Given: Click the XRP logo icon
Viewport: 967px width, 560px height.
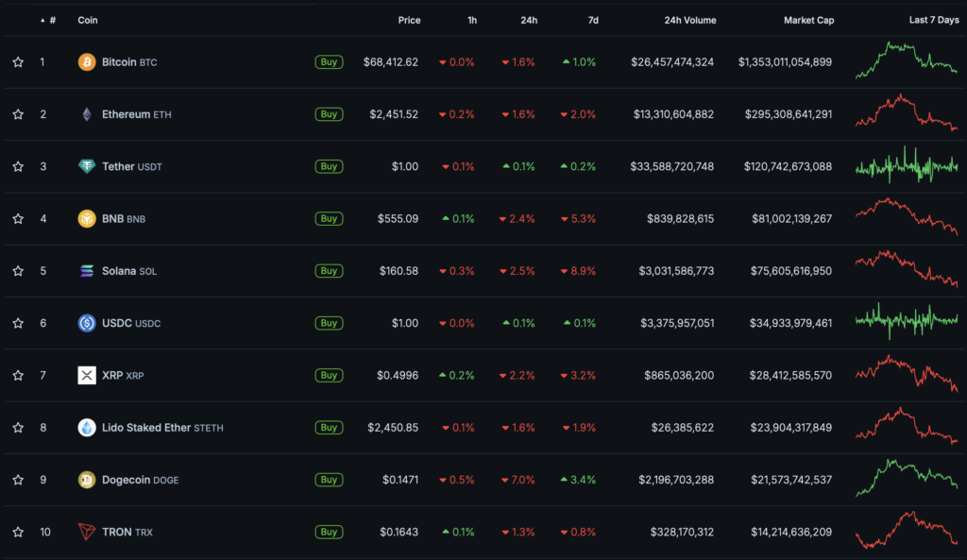Looking at the screenshot, I should click(87, 376).
